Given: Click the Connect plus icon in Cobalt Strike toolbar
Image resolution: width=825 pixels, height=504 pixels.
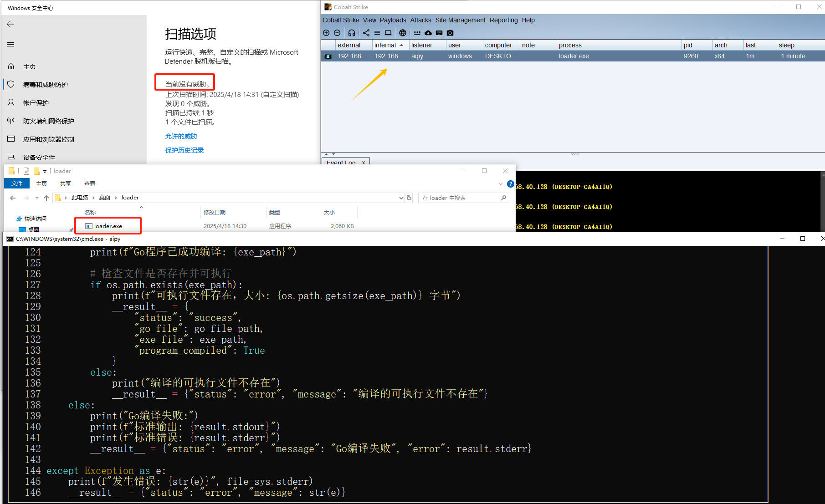Looking at the screenshot, I should (x=326, y=33).
